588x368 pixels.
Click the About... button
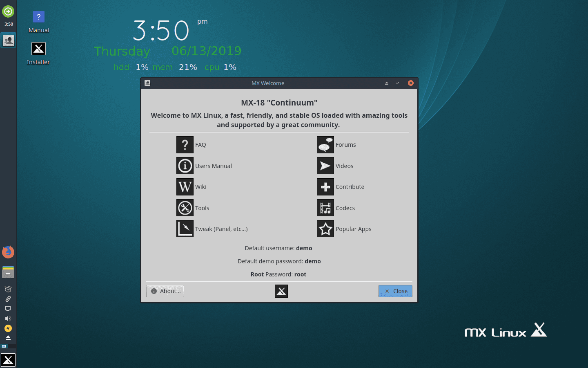(x=165, y=291)
